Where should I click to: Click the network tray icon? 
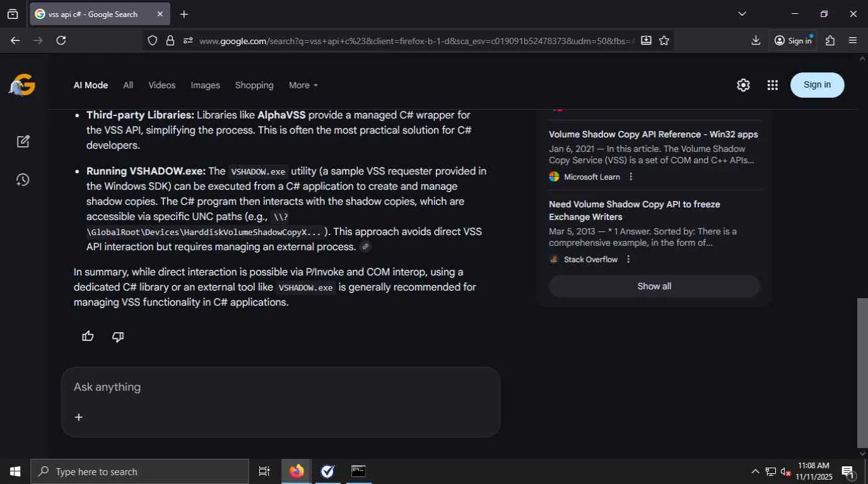click(x=770, y=471)
